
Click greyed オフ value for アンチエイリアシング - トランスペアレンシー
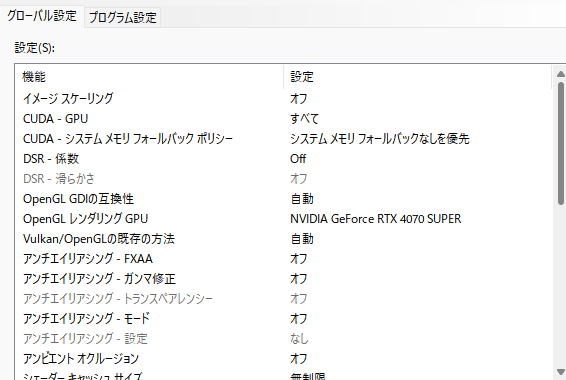299,299
